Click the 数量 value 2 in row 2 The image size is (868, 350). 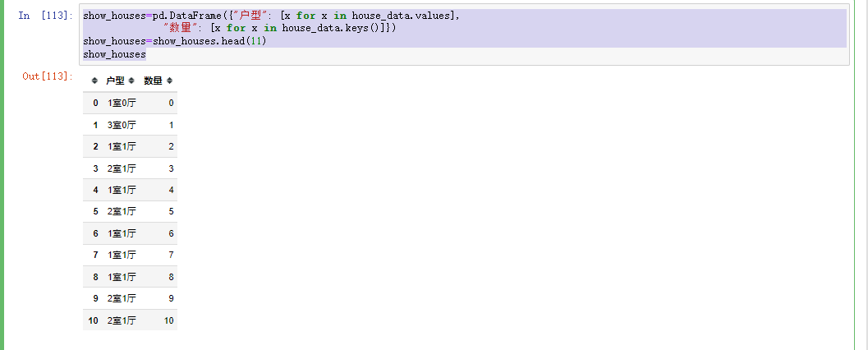(171, 147)
